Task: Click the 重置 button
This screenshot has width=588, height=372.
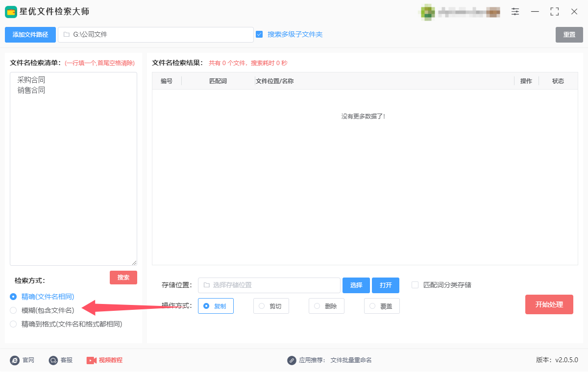Action: pos(569,35)
